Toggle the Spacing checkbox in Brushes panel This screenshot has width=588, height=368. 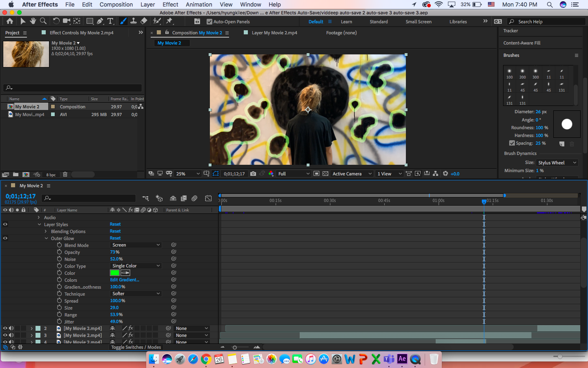point(512,143)
